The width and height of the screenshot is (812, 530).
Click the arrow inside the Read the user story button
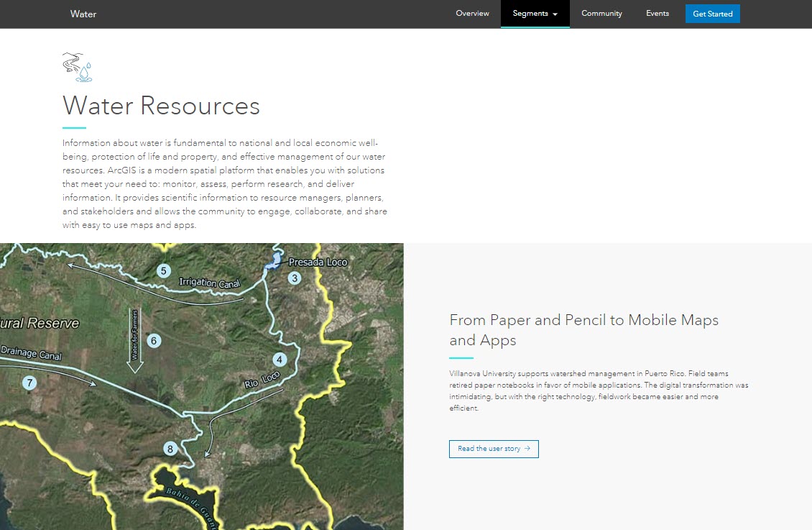click(529, 448)
